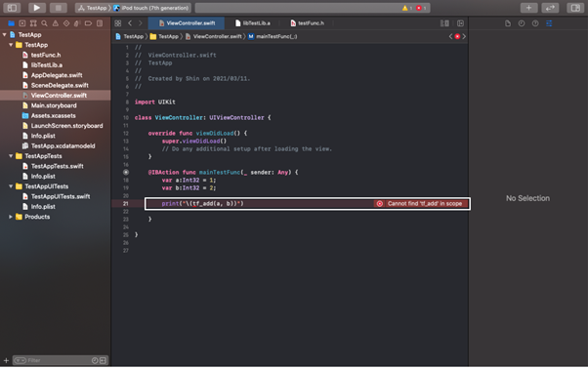Show the File inspector
Image resolution: width=588 pixels, height=368 pixels.
(508, 23)
